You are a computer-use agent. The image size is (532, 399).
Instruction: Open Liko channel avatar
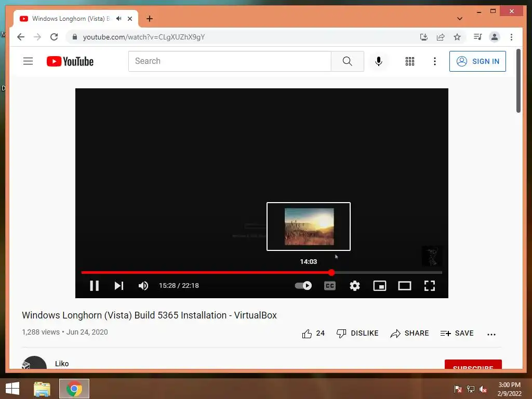pyautogui.click(x=34, y=362)
